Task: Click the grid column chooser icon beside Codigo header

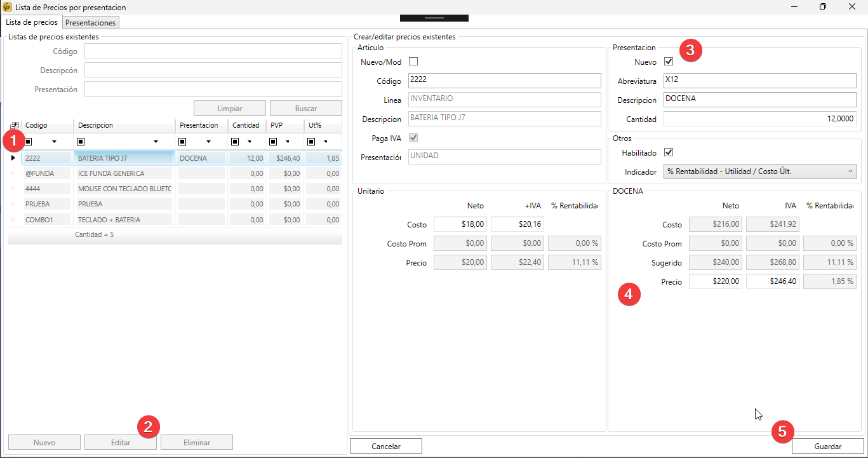Action: click(15, 125)
